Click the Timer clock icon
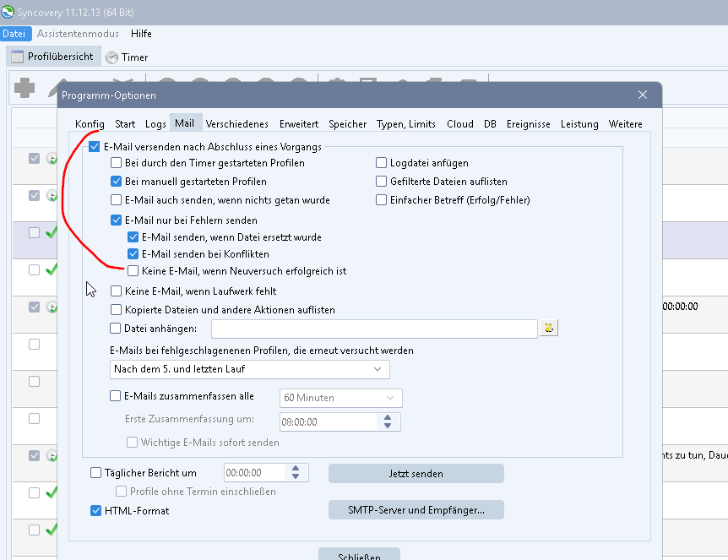The image size is (728, 560). coord(111,57)
